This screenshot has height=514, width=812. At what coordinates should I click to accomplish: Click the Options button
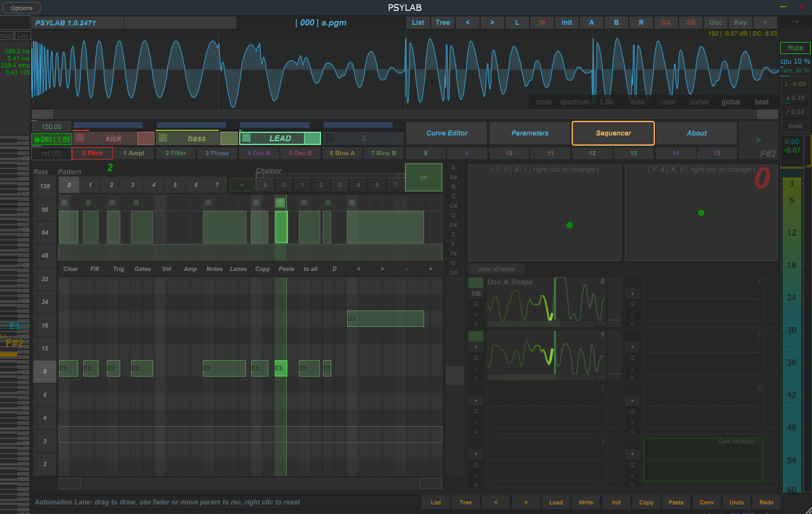click(22, 8)
